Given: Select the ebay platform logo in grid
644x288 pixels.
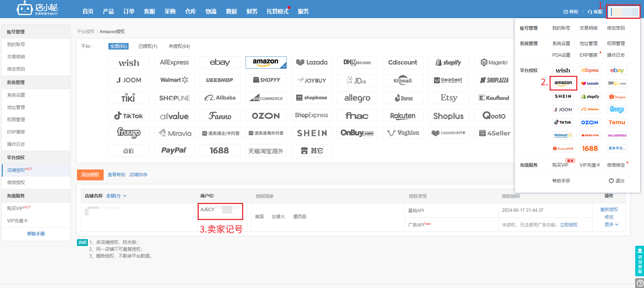Looking at the screenshot, I should (x=220, y=63).
